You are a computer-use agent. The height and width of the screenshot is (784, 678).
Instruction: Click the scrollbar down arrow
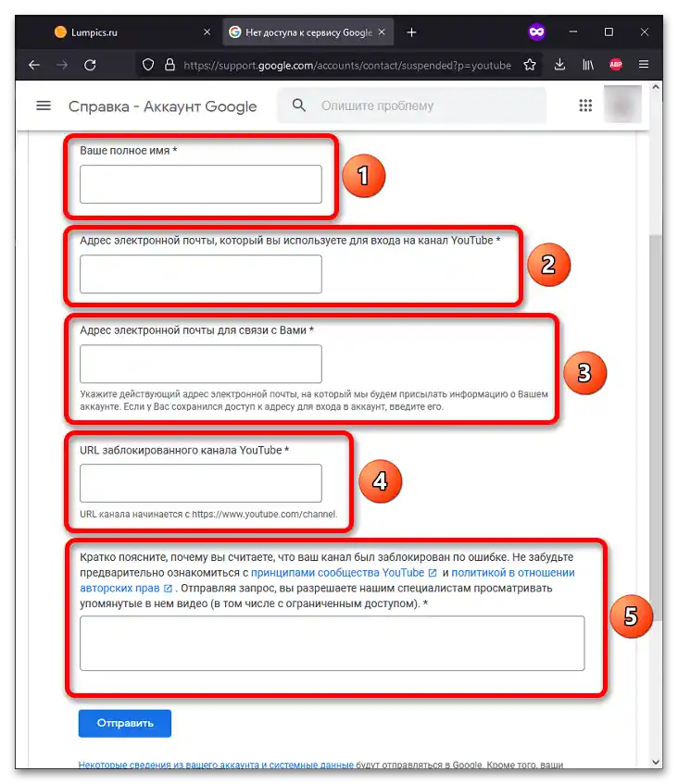coord(656,763)
